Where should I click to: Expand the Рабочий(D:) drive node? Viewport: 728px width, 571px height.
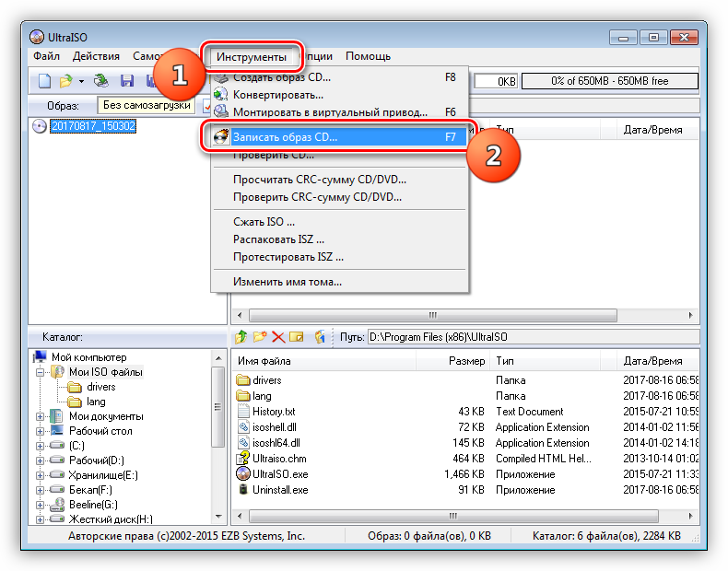[x=41, y=461]
